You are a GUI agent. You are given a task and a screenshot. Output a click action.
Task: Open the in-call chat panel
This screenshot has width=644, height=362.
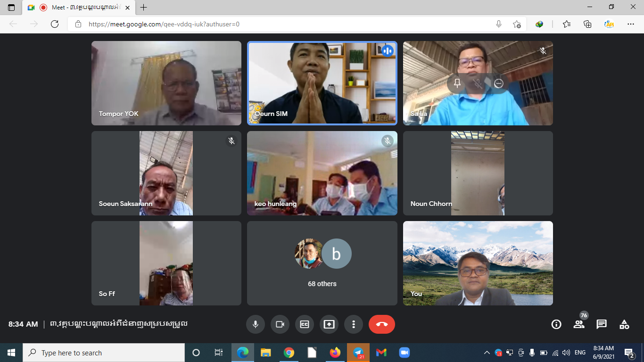tap(602, 324)
